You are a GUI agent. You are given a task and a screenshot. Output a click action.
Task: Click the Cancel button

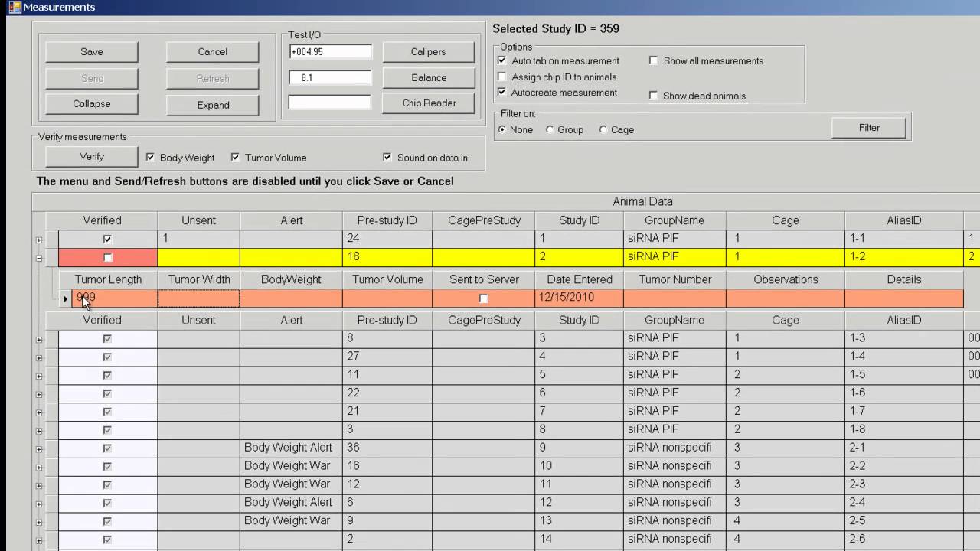(213, 52)
